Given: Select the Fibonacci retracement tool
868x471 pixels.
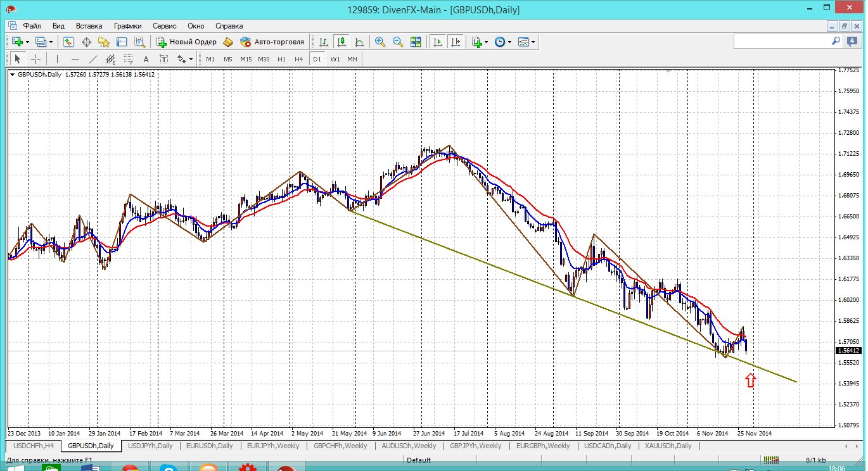Looking at the screenshot, I should point(128,59).
